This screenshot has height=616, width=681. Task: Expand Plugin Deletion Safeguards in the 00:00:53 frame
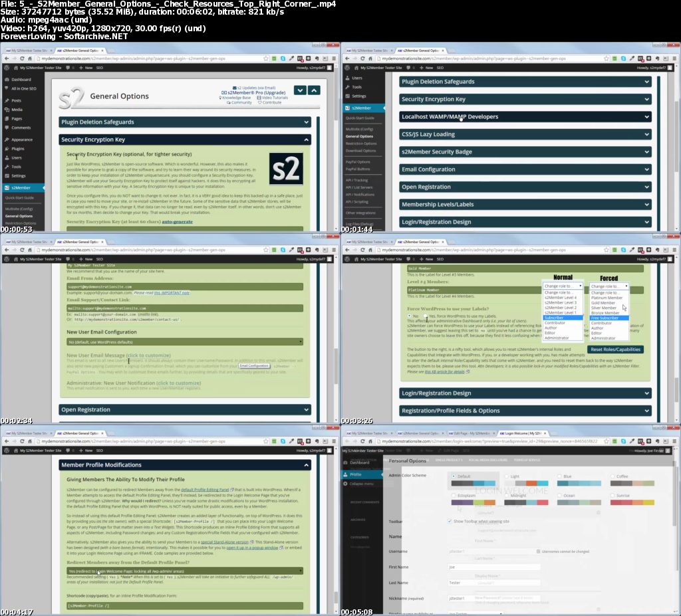tap(185, 122)
